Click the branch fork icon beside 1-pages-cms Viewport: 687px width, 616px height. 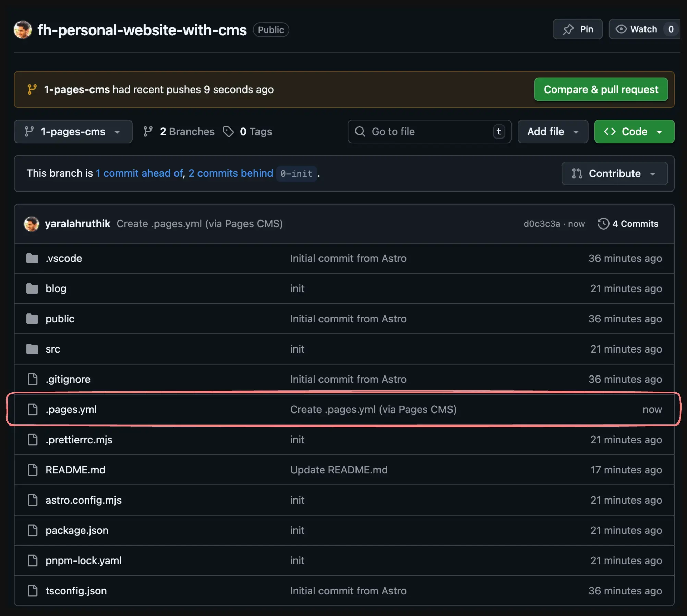pos(30,132)
